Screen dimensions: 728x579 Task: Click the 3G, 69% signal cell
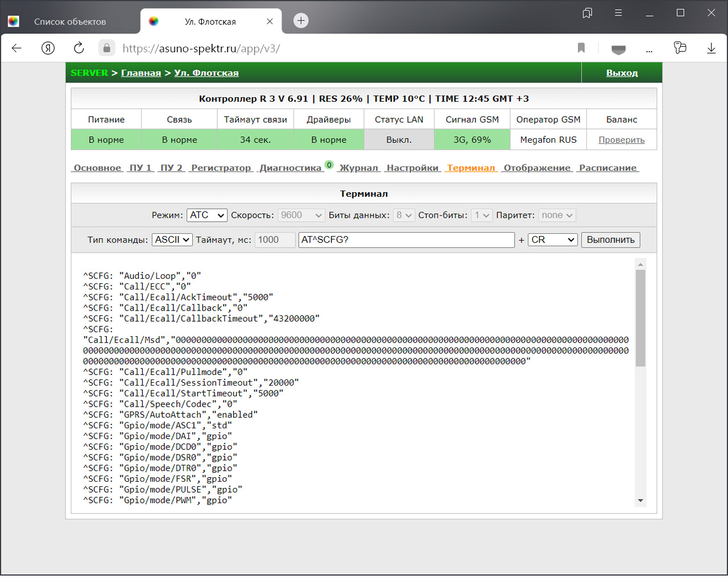pos(472,140)
